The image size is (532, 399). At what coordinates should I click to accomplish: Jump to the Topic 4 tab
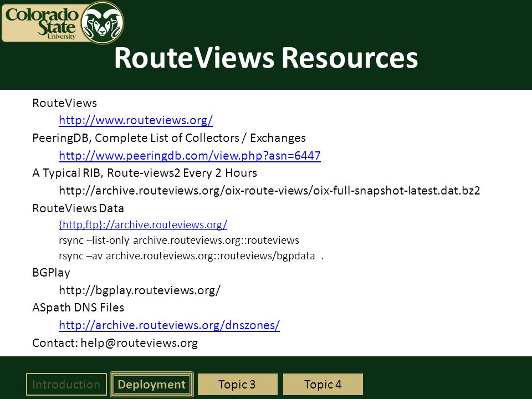tap(323, 385)
